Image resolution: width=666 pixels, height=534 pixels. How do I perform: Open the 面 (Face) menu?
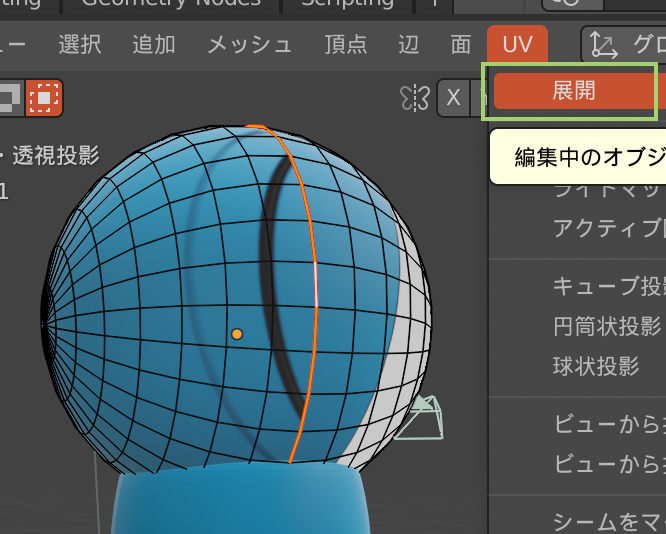click(x=460, y=44)
